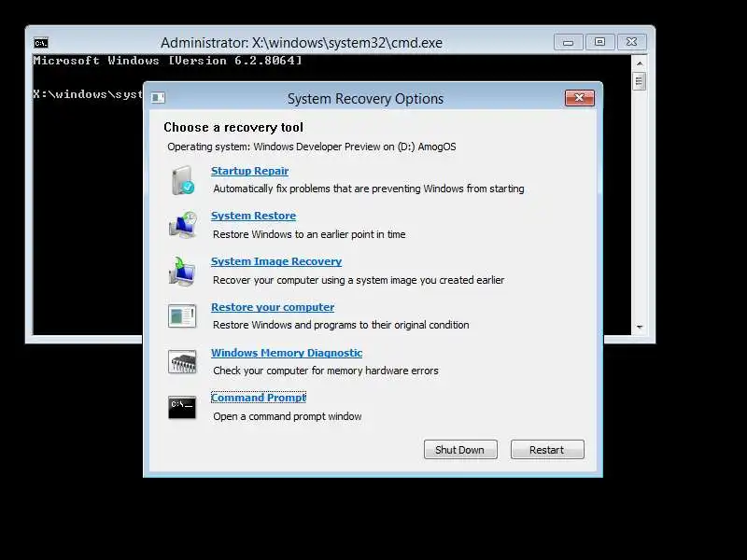Click 'Recover your computer using a system image' text
Screen dimensions: 747x560
(359, 280)
